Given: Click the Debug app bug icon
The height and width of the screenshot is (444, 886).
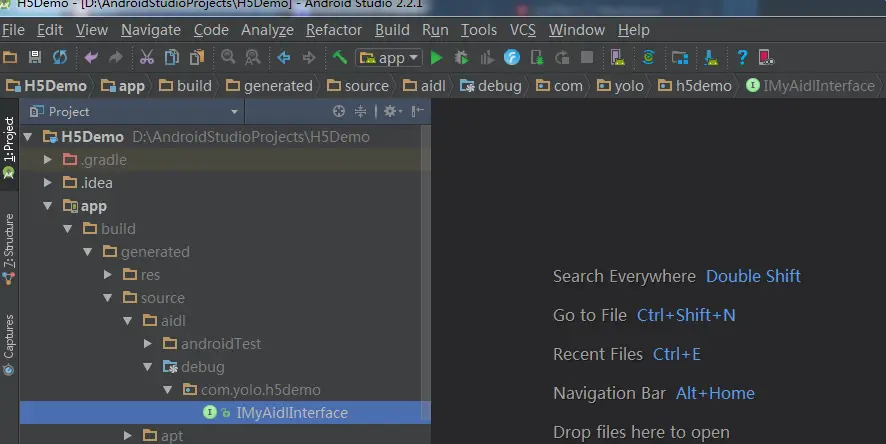Looking at the screenshot, I should [462, 58].
